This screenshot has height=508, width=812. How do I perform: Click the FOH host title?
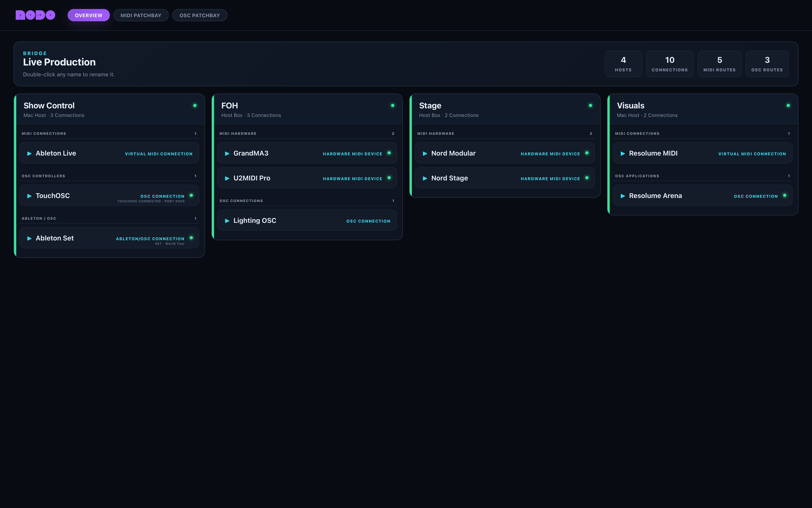point(230,105)
